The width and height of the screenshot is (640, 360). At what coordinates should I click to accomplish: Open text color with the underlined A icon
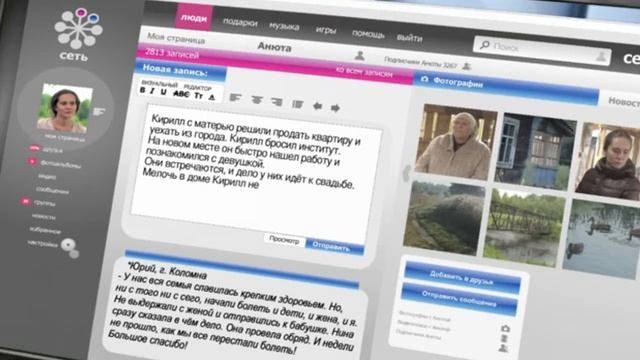pyautogui.click(x=211, y=97)
